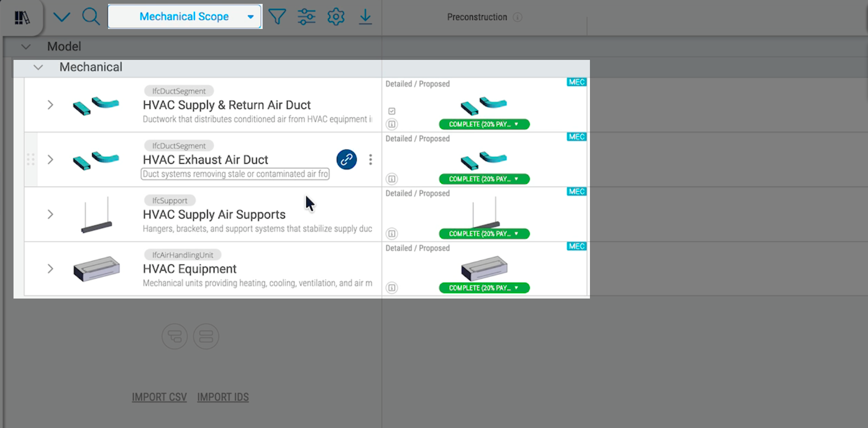Collapse the Model section
The width and height of the screenshot is (868, 428).
26,47
